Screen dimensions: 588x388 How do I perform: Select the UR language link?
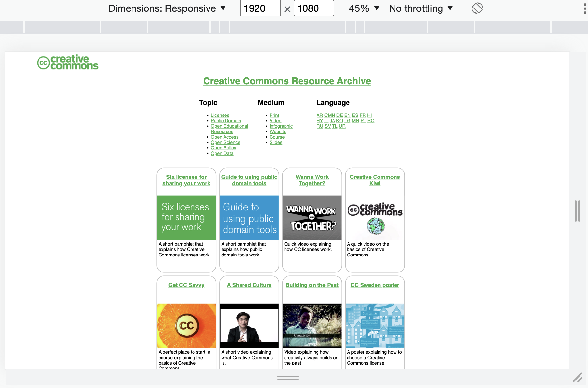tap(342, 126)
